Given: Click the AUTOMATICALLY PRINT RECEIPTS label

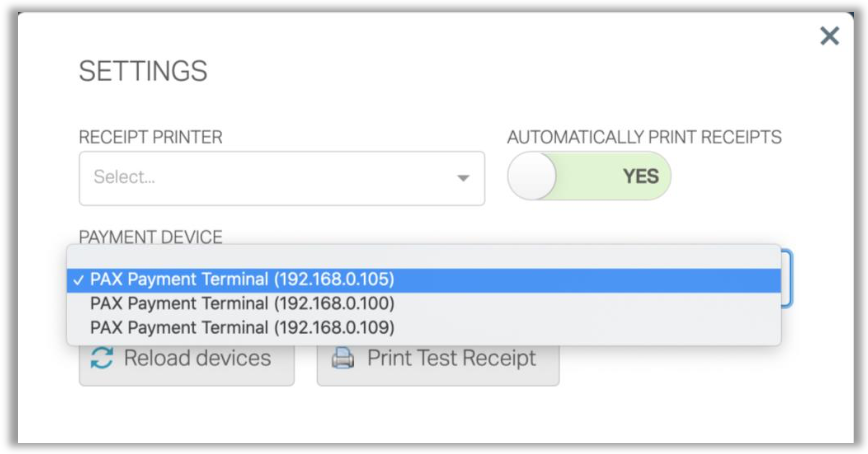Looking at the screenshot, I should tap(644, 137).
